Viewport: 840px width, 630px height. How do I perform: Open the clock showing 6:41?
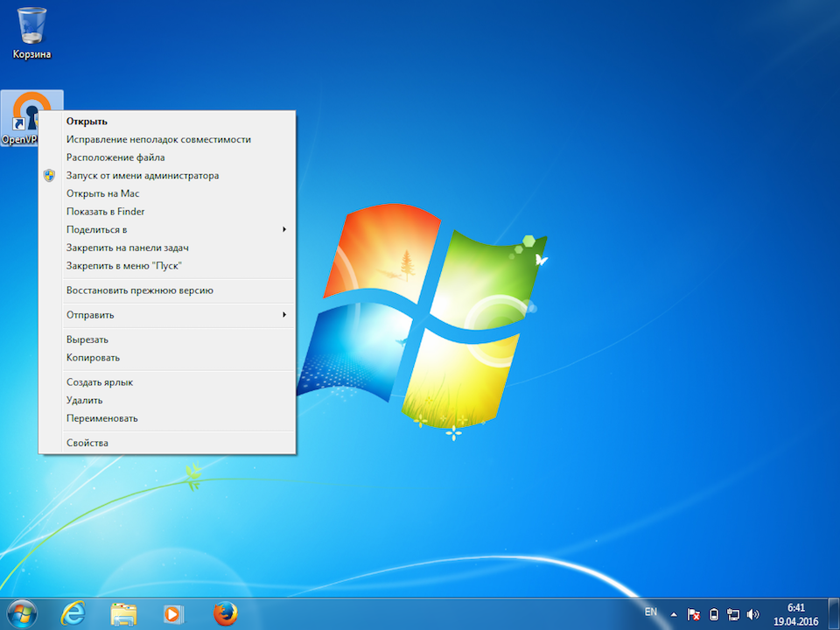click(x=796, y=608)
